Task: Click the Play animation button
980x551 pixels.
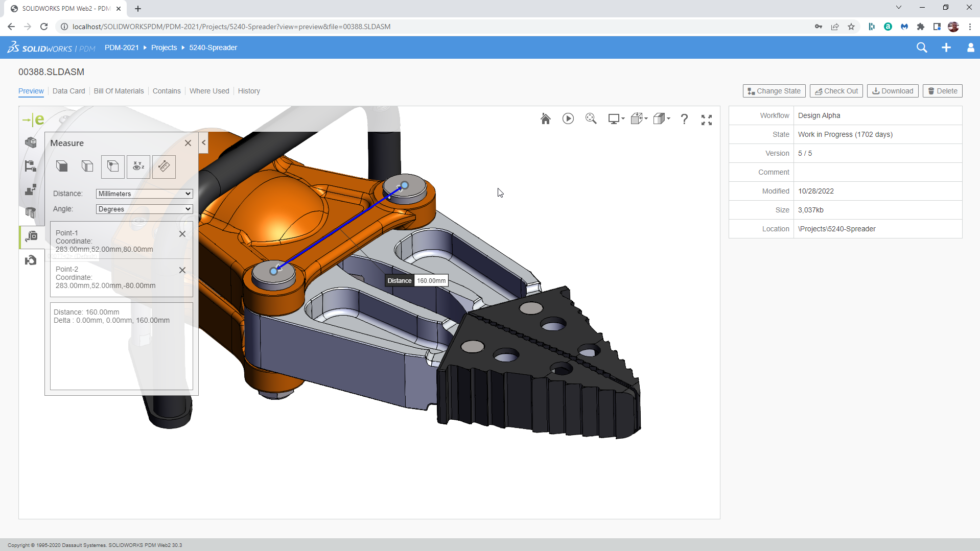Action: (568, 119)
